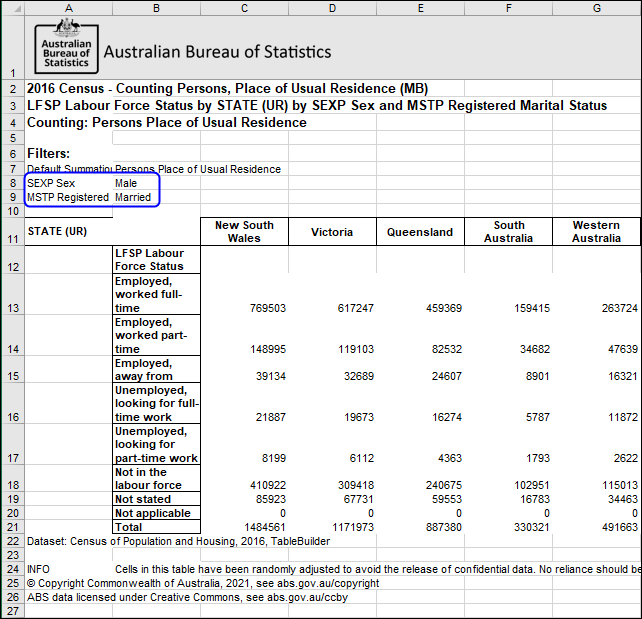The image size is (642, 619).
Task: Click the 'Total' row label
Action: [x=156, y=527]
